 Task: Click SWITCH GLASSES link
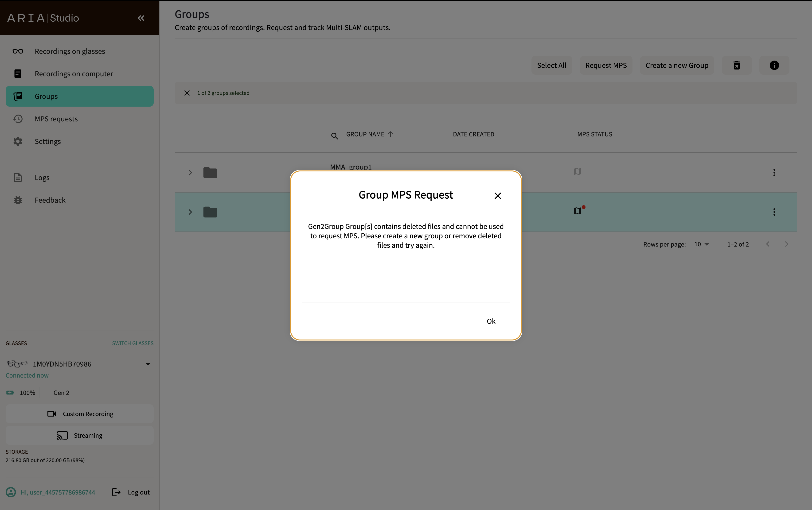coord(133,343)
